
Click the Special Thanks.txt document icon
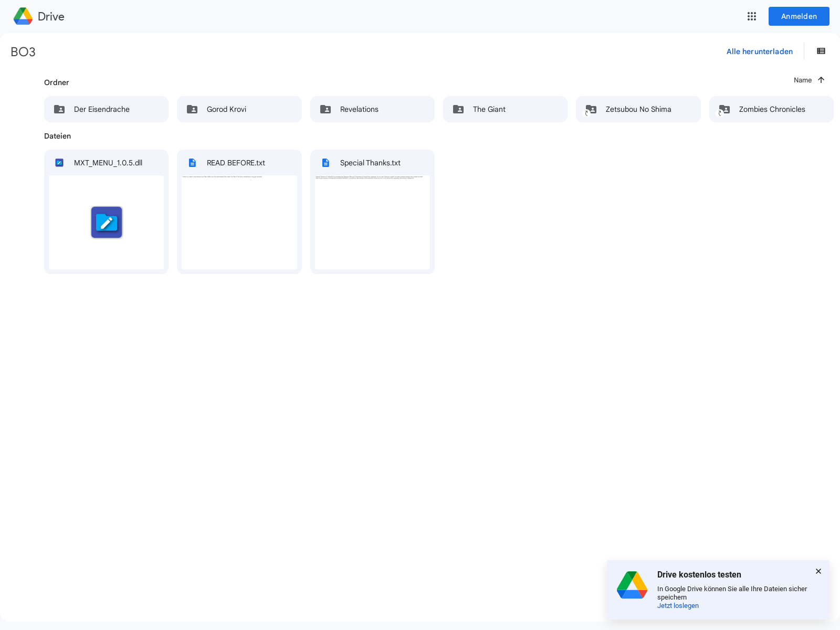(325, 163)
